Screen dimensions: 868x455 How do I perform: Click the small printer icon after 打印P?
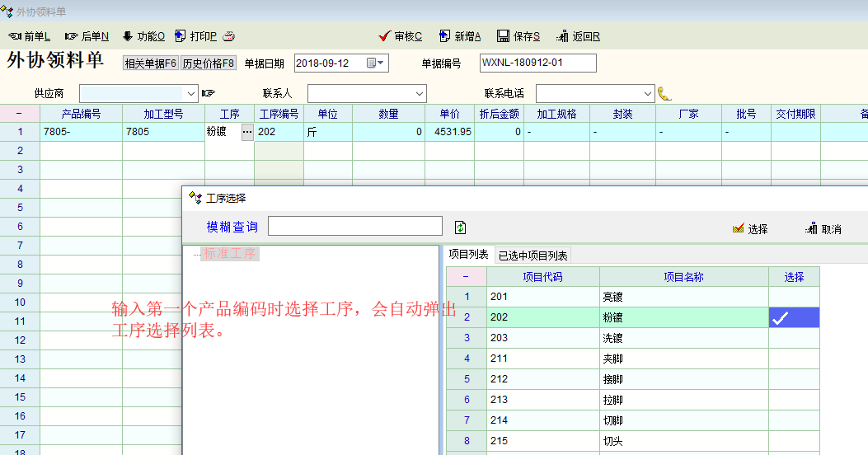pyautogui.click(x=229, y=36)
